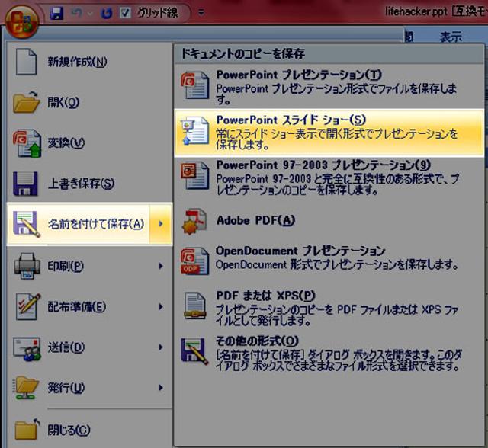Screen dimensions: 488x448
Task: Click the printer icon for 印刷
Action: (27, 266)
